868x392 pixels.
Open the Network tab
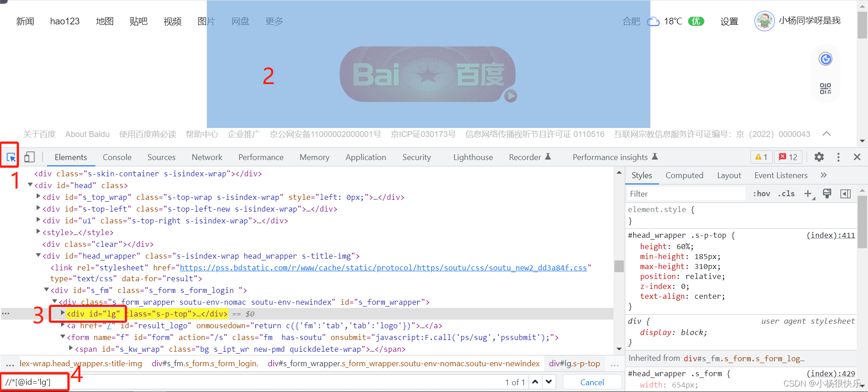point(207,157)
